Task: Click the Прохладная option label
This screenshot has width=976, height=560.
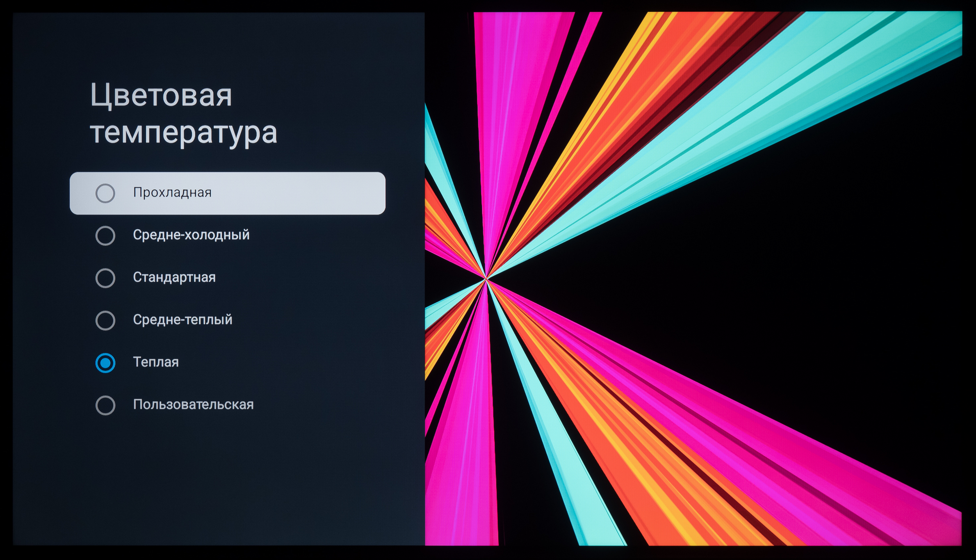Action: pos(172,192)
